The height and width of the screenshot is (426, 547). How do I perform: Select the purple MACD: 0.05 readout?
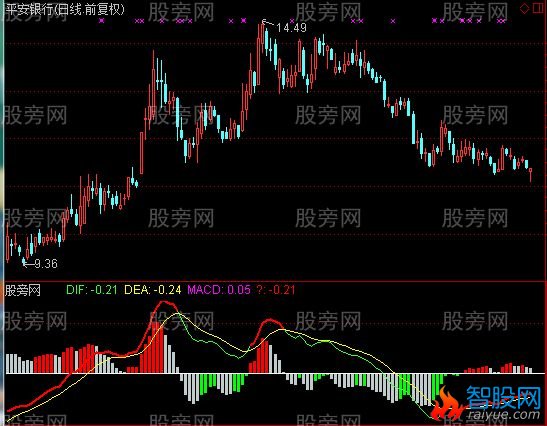[219, 290]
